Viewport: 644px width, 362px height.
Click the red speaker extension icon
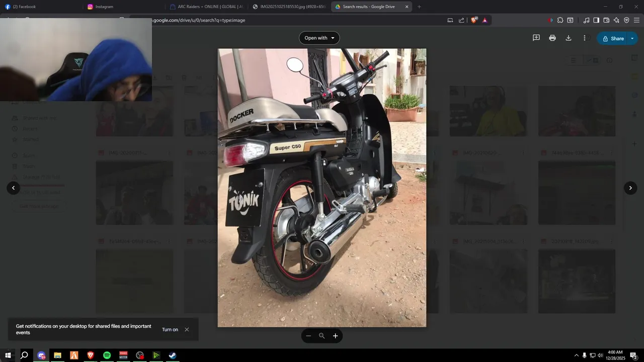(550, 20)
